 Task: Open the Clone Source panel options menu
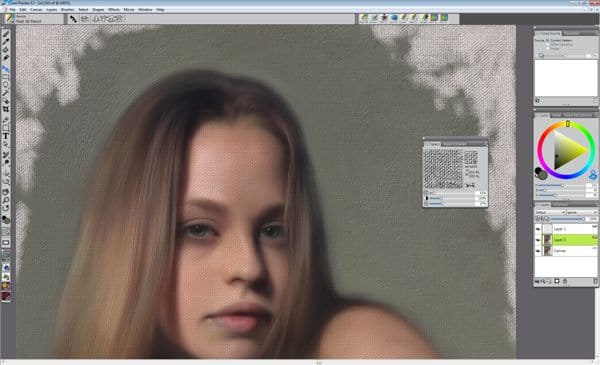(x=595, y=34)
